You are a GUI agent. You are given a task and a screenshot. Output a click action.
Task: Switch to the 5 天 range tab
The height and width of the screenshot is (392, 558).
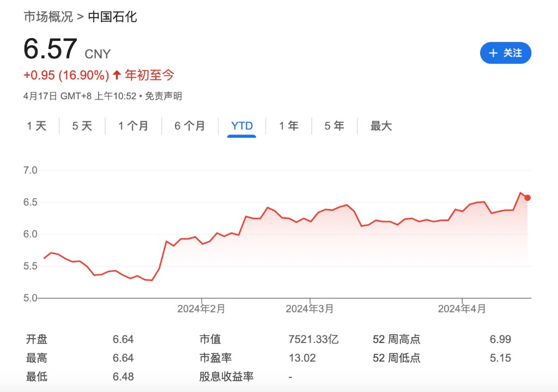82,126
